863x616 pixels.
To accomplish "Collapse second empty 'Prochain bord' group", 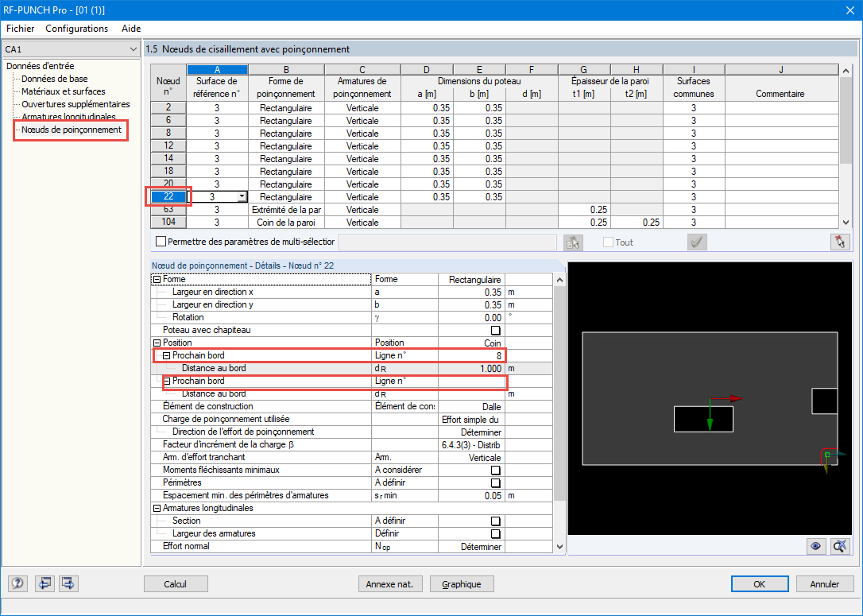I will coord(166,381).
